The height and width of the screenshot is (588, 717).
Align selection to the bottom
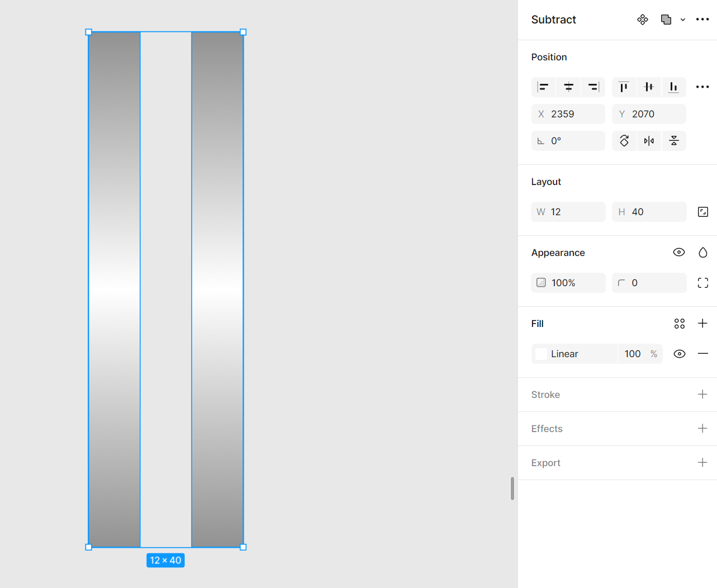[x=673, y=87]
